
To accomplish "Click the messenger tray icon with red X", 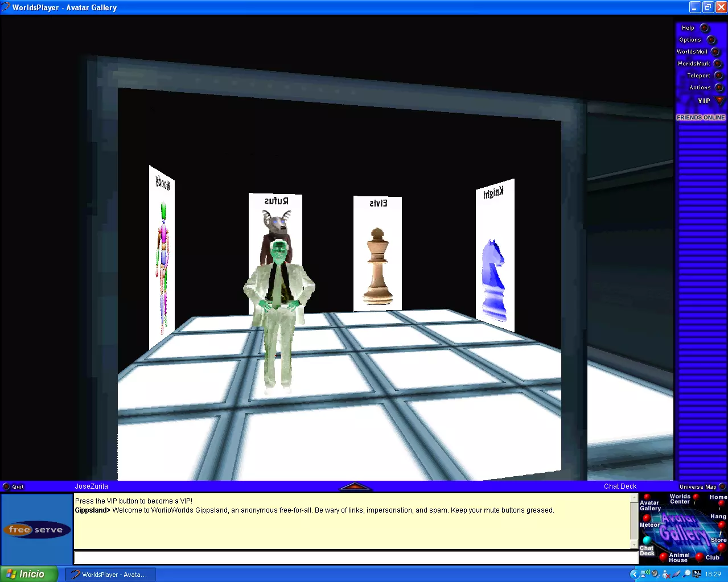I will point(665,574).
